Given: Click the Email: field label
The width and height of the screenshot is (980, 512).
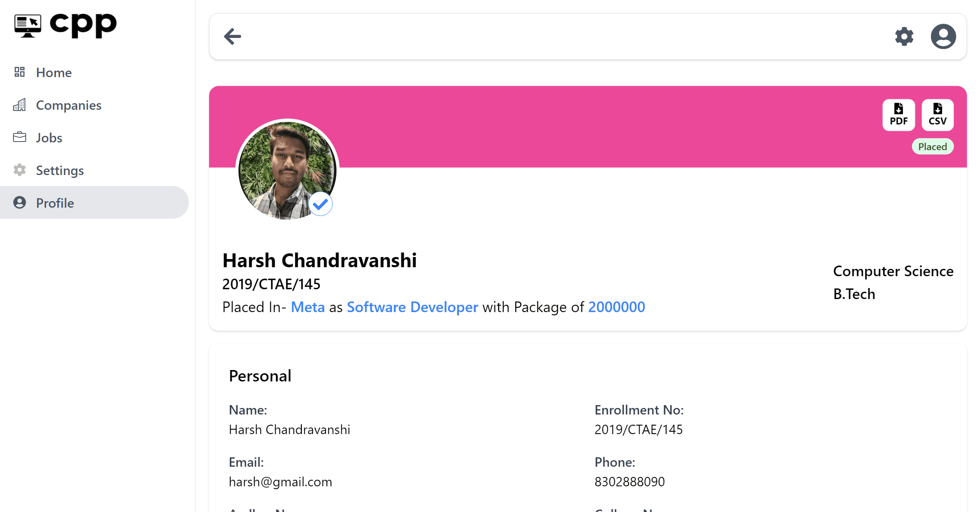Looking at the screenshot, I should click(246, 462).
